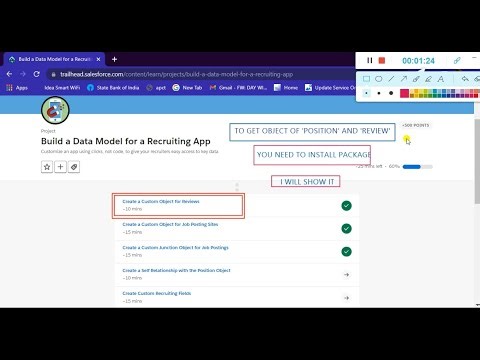Select the pen drawing tool

(x=416, y=79)
